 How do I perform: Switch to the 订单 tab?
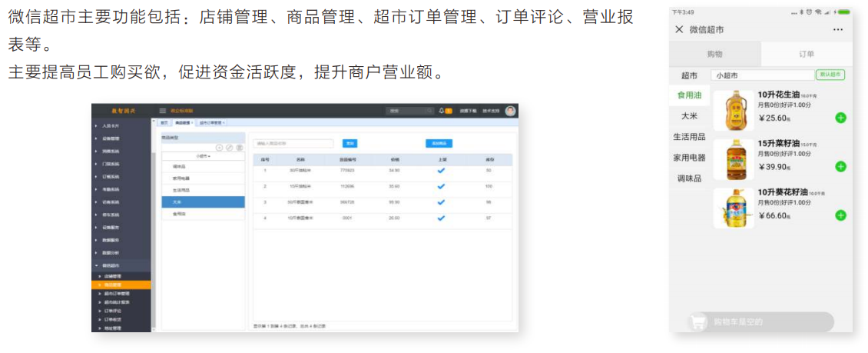coord(806,54)
